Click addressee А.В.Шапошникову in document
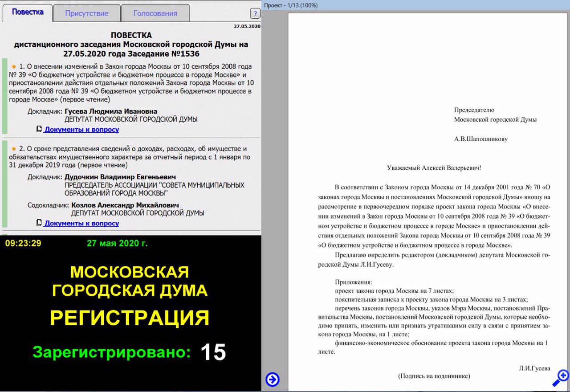 480,139
